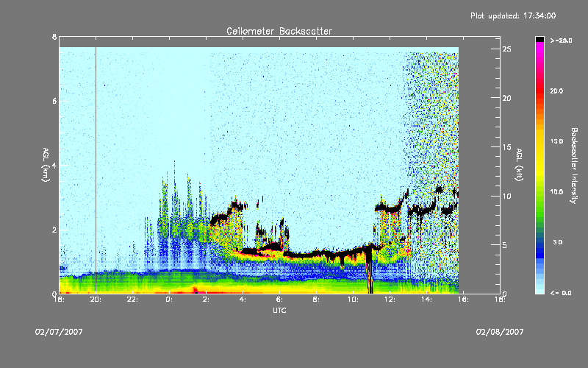Image resolution: width=588 pixels, height=368 pixels.
Task: Select the 02/08/2007 end date label
Action: (x=500, y=332)
